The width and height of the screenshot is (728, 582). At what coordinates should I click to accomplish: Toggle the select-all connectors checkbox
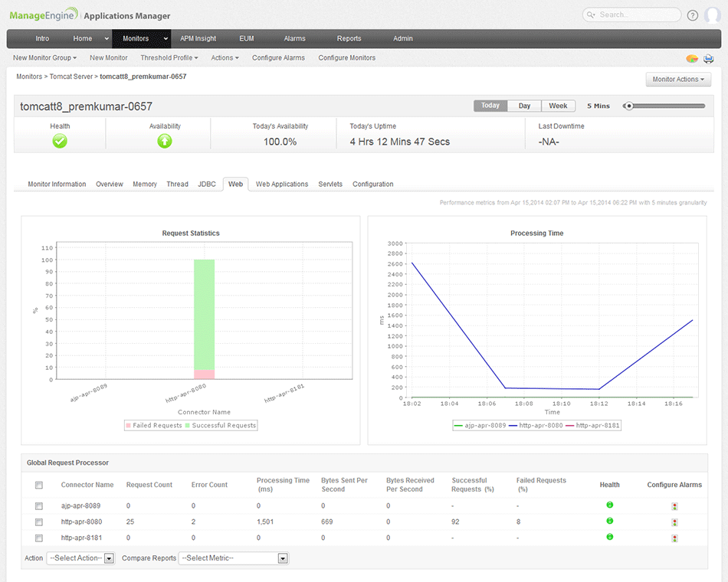click(39, 485)
